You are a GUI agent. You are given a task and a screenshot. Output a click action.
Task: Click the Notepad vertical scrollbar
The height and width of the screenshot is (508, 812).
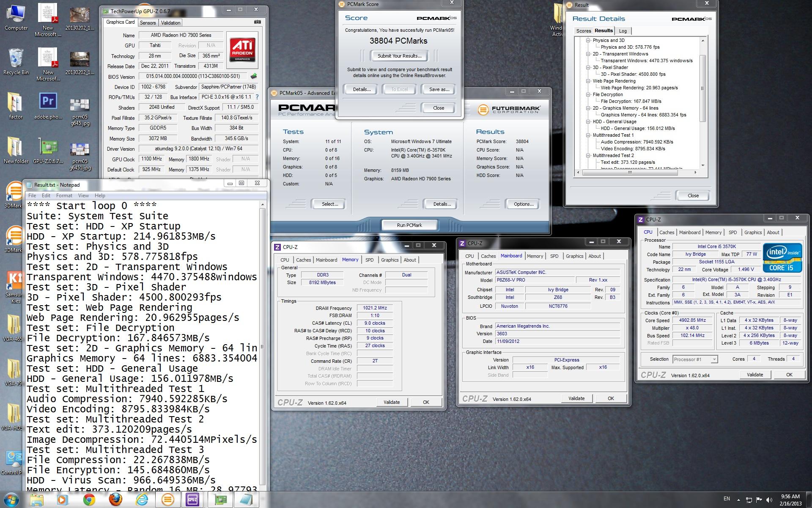[263, 346]
